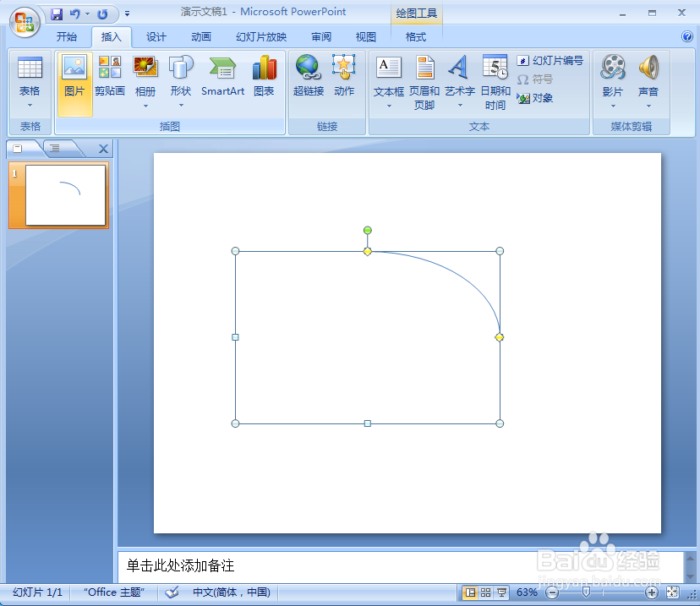This screenshot has height=606, width=700.
Task: Expand the 文本框 dropdown arrow
Action: 389,106
